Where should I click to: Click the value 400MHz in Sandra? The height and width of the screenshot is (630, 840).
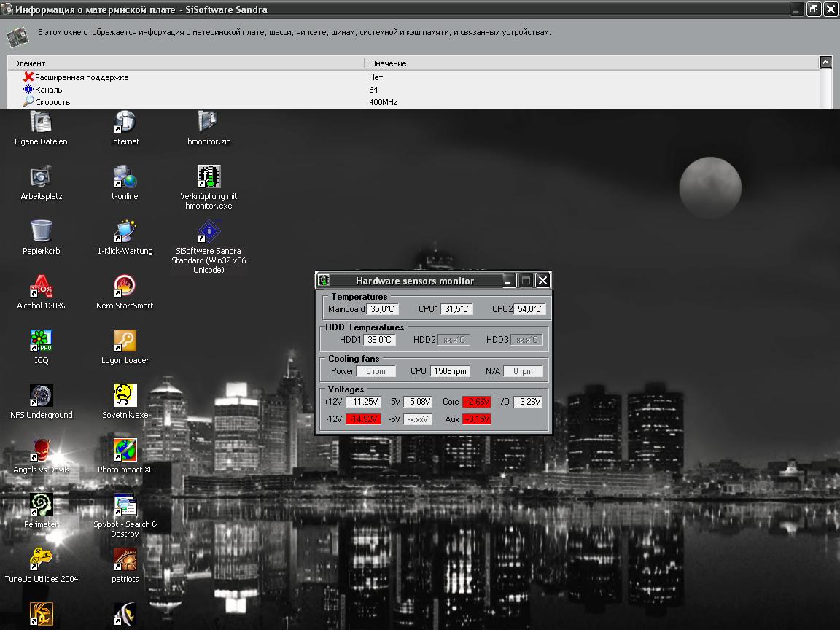pyautogui.click(x=383, y=102)
